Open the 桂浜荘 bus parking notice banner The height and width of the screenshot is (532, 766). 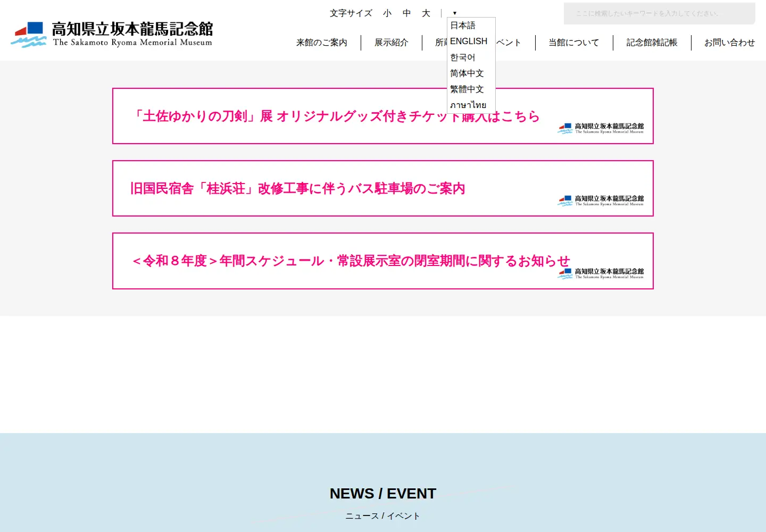(x=383, y=188)
